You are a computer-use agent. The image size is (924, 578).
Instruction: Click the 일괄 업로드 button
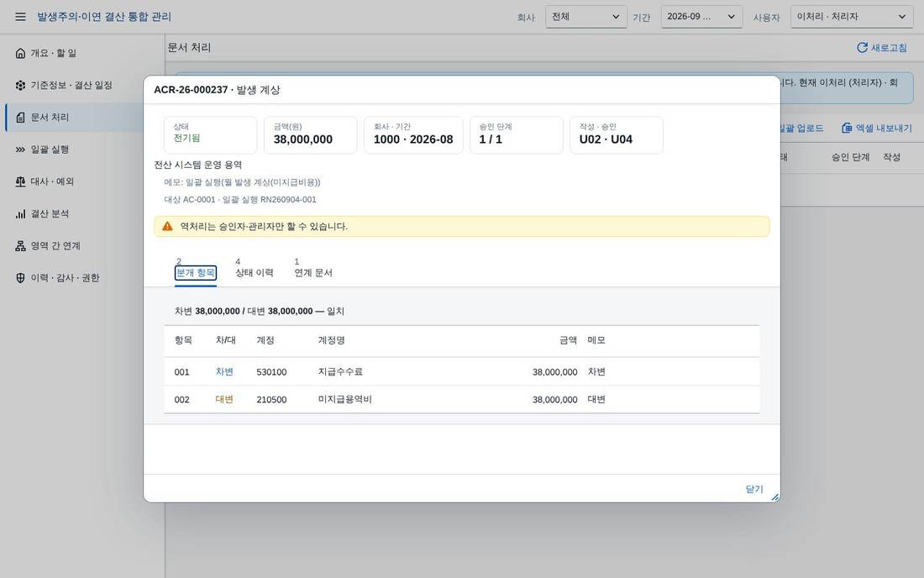pyautogui.click(x=801, y=128)
